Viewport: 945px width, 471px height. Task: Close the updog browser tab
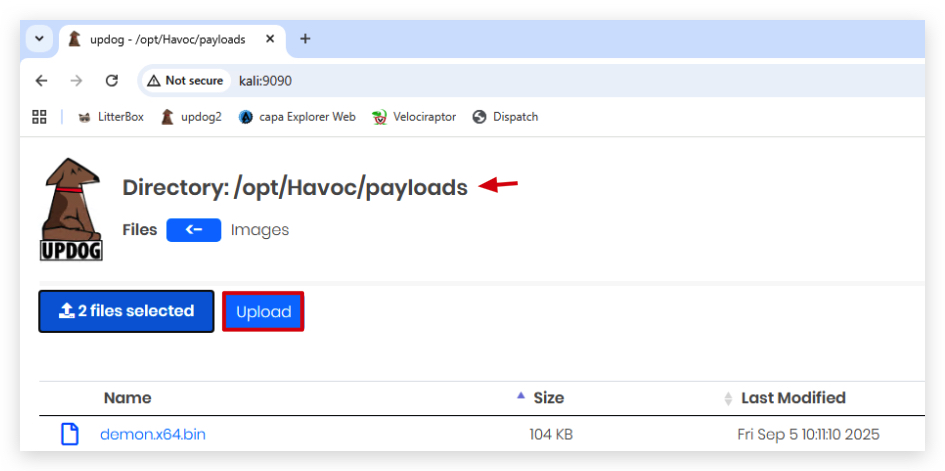coord(270,39)
